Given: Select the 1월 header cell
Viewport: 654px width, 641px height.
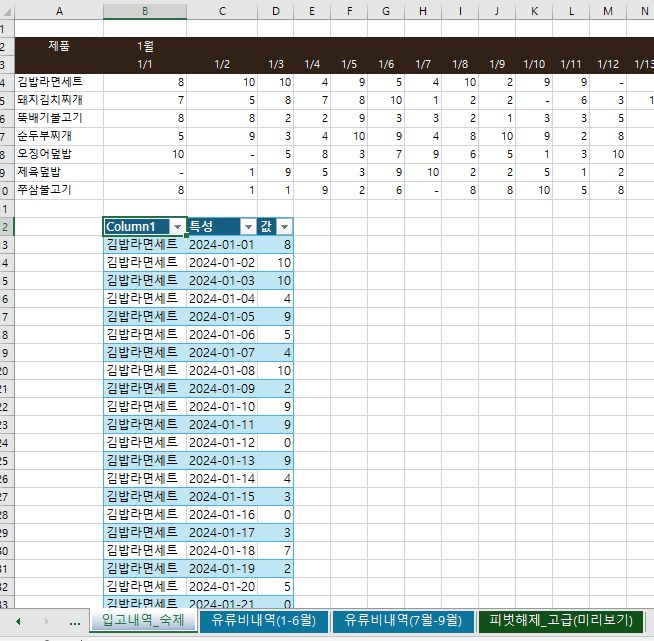Looking at the screenshot, I should pos(145,46).
